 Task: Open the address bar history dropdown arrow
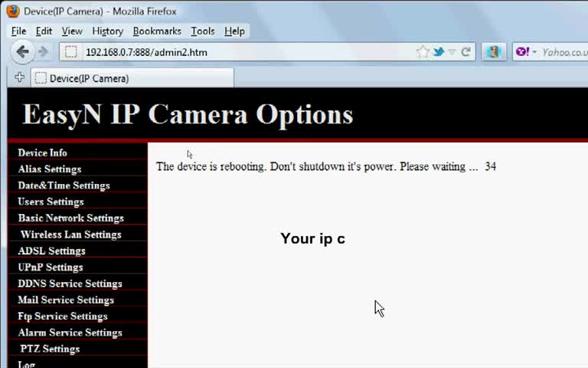click(452, 52)
